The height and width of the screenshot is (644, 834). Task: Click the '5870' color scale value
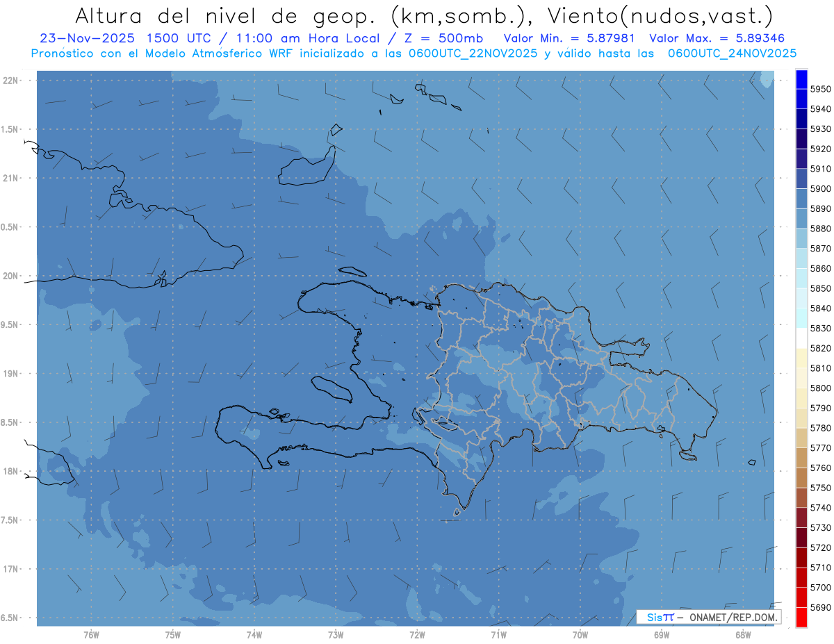click(x=820, y=249)
